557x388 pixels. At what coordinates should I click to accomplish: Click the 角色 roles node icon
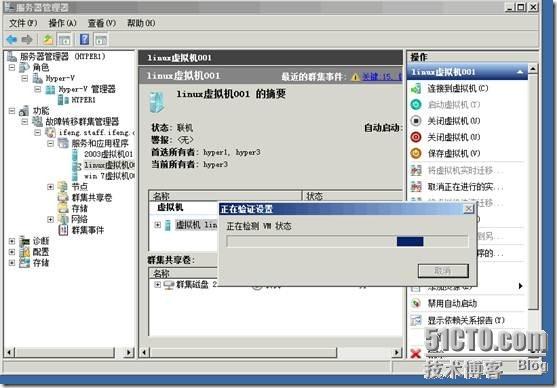(x=25, y=67)
